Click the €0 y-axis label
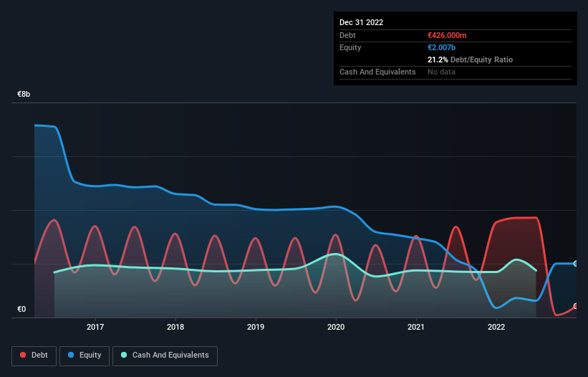Image resolution: width=588 pixels, height=377 pixels. tap(21, 309)
